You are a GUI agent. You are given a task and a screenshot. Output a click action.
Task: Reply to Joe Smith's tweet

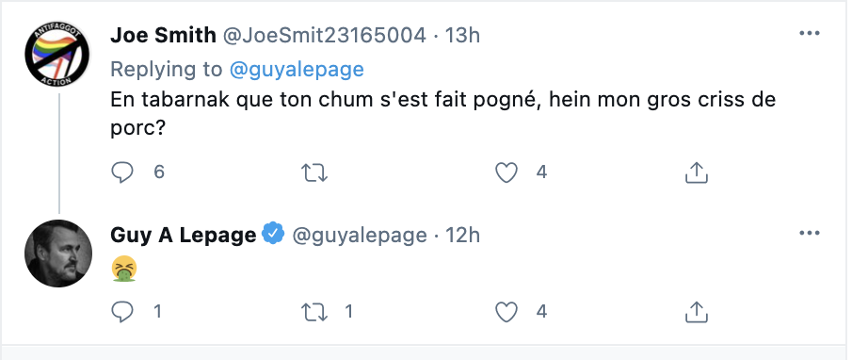pyautogui.click(x=122, y=172)
